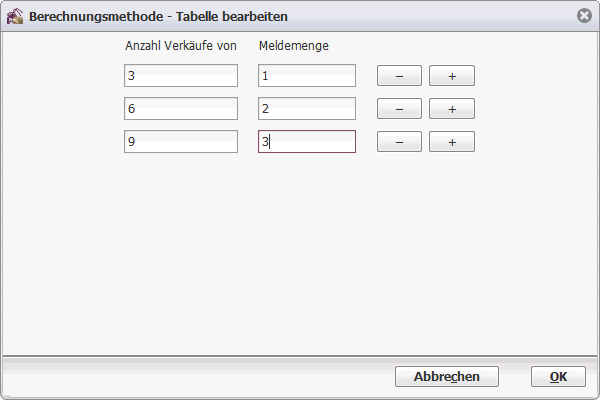Focus the Anzahl Verkäufe field containing 9

point(181,142)
